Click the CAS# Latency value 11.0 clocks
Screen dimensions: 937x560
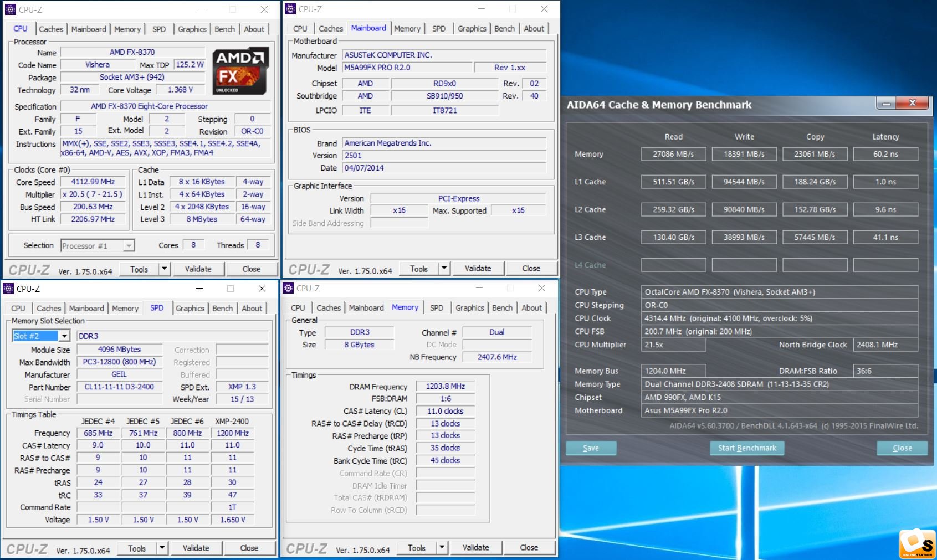pyautogui.click(x=446, y=411)
